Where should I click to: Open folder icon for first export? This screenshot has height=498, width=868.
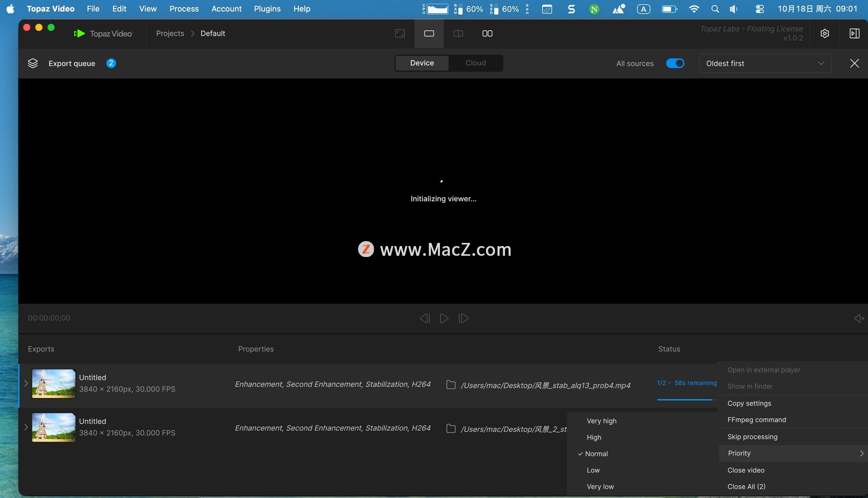pos(451,385)
